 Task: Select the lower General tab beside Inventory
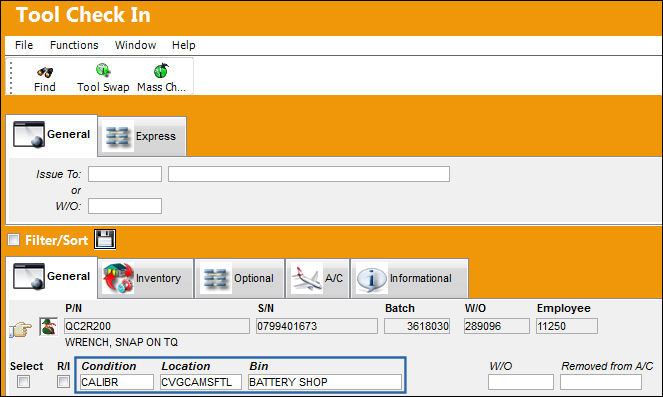[x=52, y=277]
